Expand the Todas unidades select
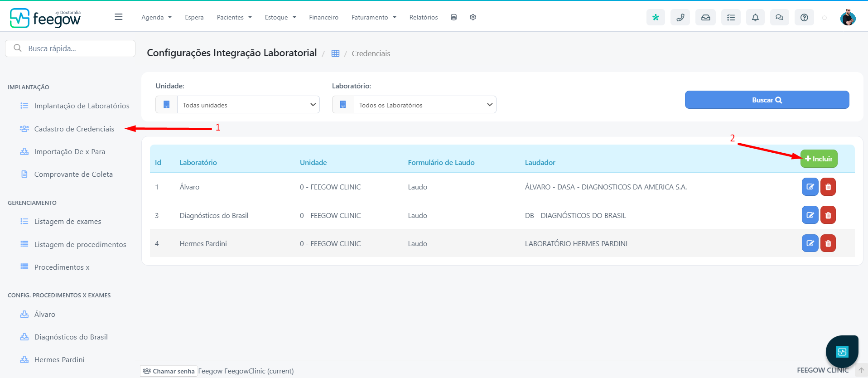The image size is (868, 378). (248, 105)
